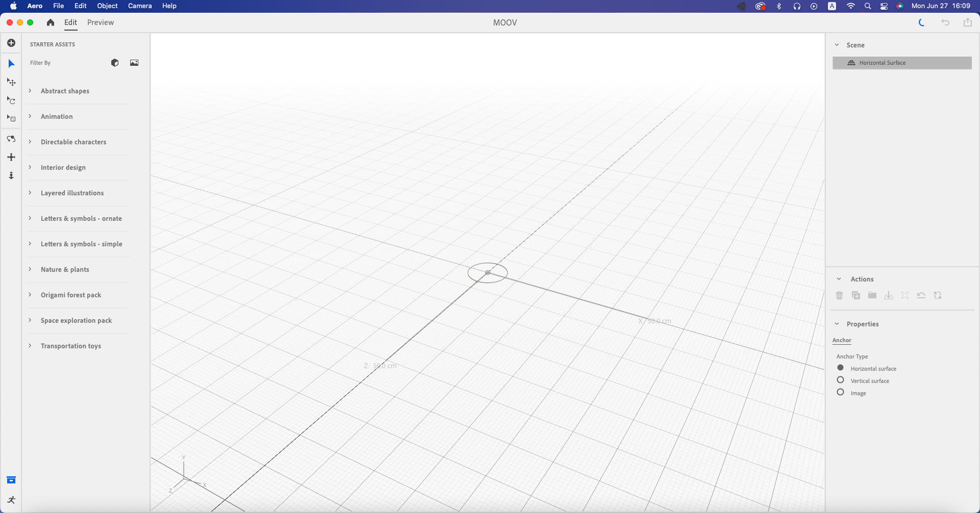The height and width of the screenshot is (513, 980).
Task: Switch to the Preview mode tab
Action: (101, 22)
